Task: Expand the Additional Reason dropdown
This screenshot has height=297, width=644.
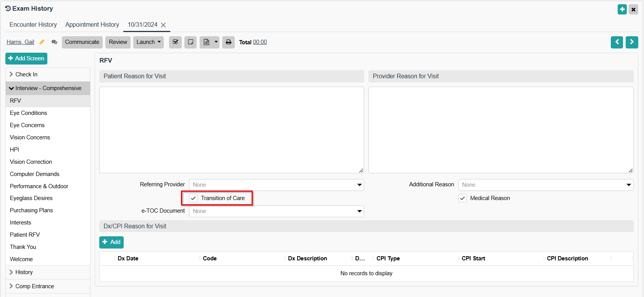Action: click(546, 185)
